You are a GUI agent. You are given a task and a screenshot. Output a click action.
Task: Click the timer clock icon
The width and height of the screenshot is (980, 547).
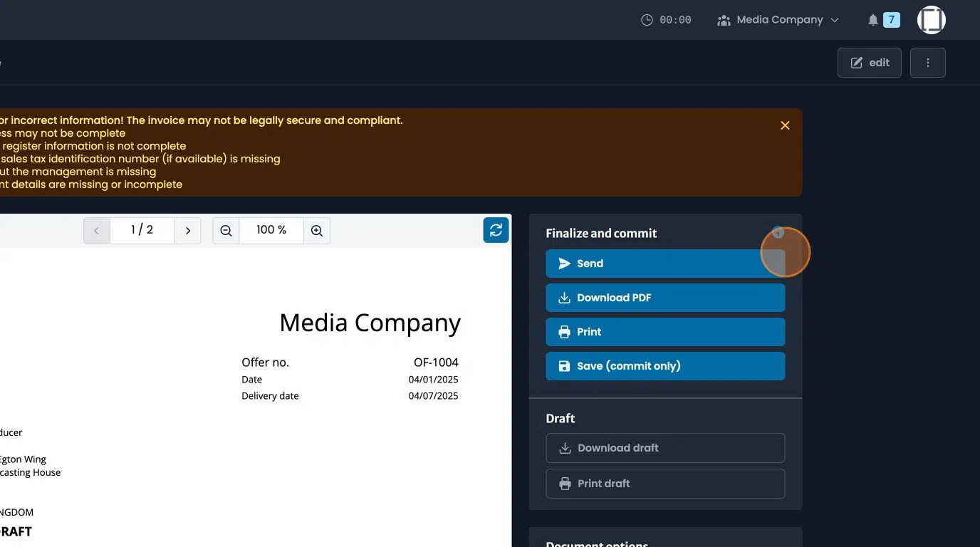pos(647,20)
